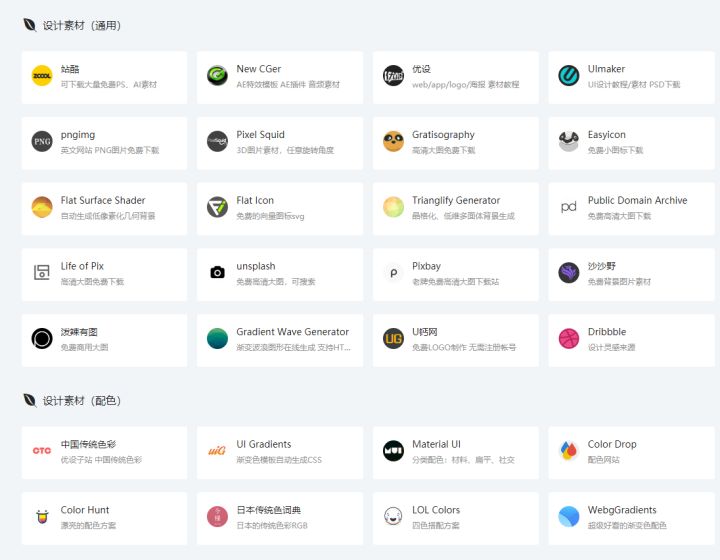Viewport: 720px width, 560px height.
Task: Go to the Trianglify Generator link title
Action: click(456, 201)
